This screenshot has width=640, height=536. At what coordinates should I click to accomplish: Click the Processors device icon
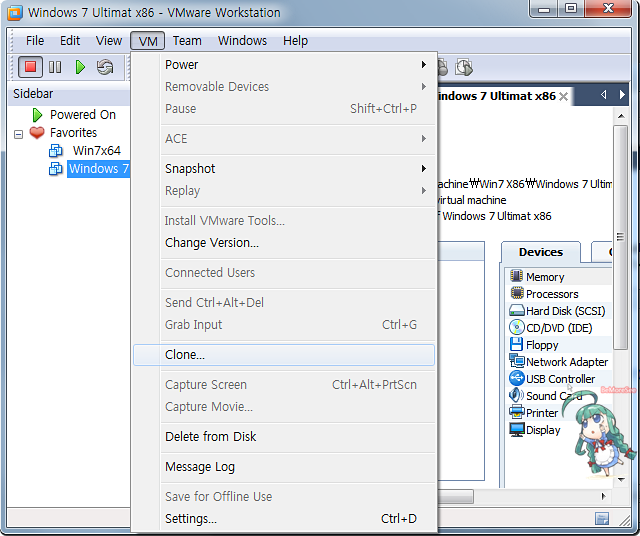(x=517, y=293)
